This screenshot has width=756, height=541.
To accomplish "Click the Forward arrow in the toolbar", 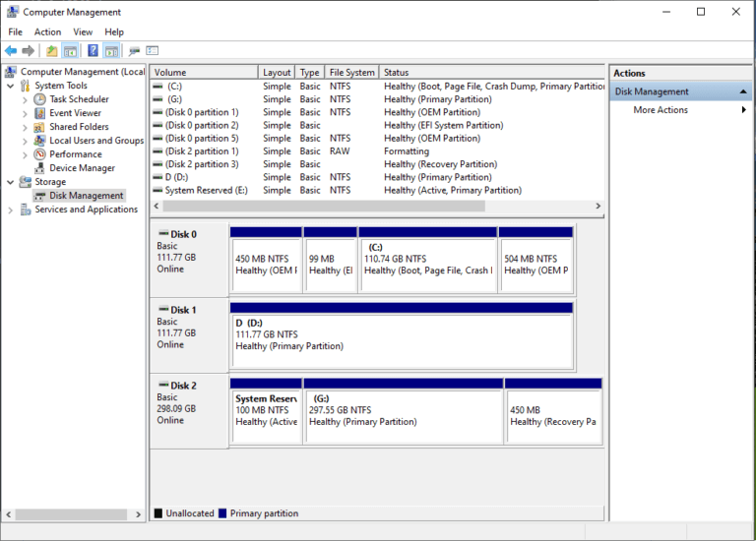I will click(x=28, y=50).
